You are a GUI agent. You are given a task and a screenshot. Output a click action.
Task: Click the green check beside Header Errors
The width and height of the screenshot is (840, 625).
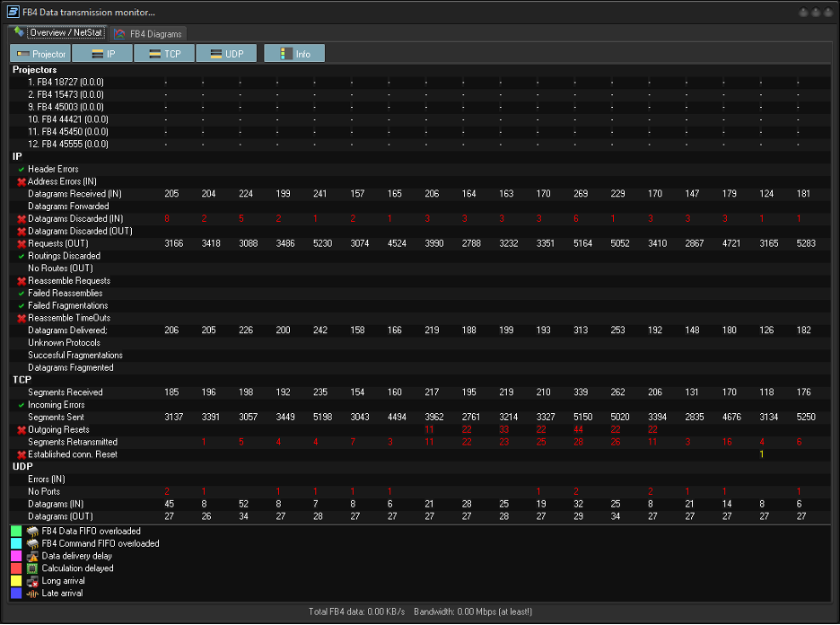[22, 169]
